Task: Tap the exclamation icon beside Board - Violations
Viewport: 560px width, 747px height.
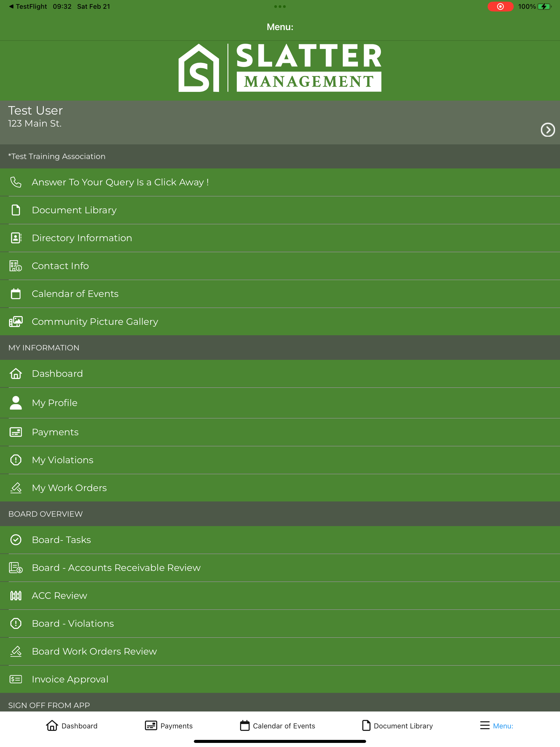Action: [x=16, y=623]
